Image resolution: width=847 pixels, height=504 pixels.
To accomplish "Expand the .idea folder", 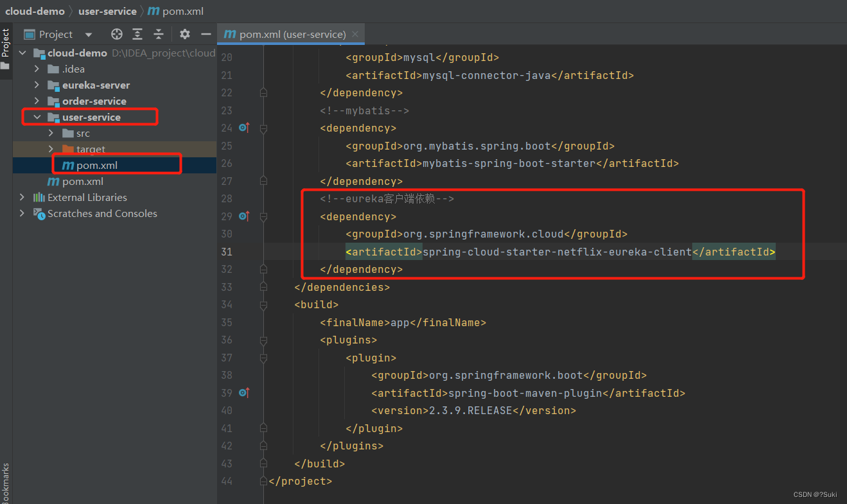I will [x=37, y=69].
